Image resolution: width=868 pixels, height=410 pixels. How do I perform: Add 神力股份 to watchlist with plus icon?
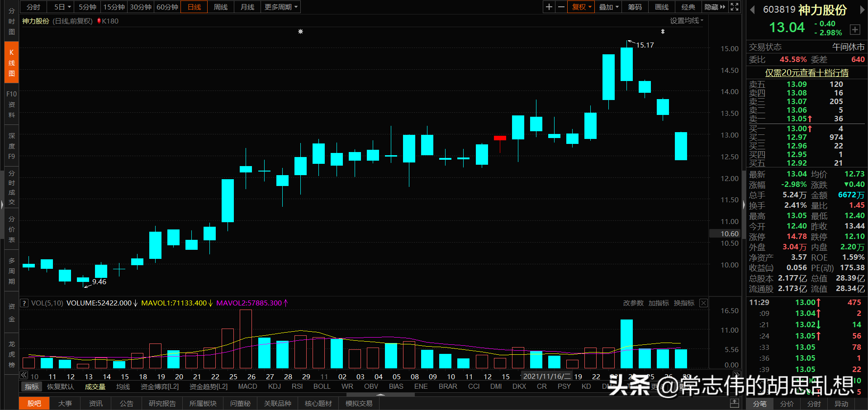coord(855,29)
